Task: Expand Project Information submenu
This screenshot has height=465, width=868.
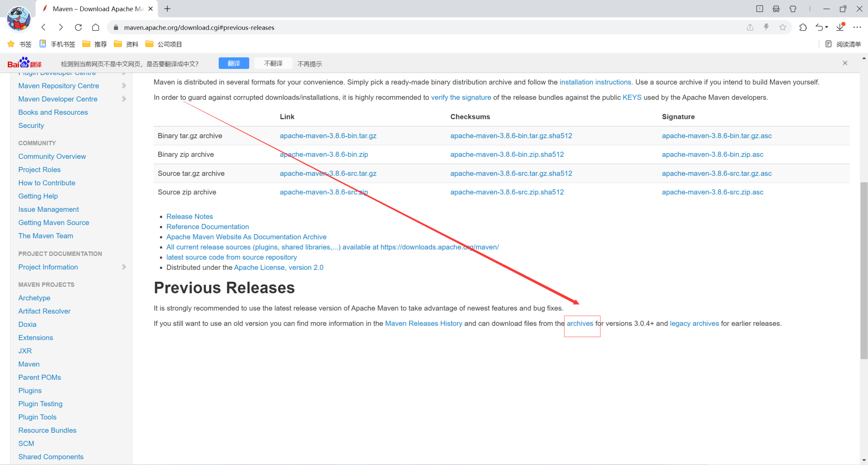Action: (124, 267)
